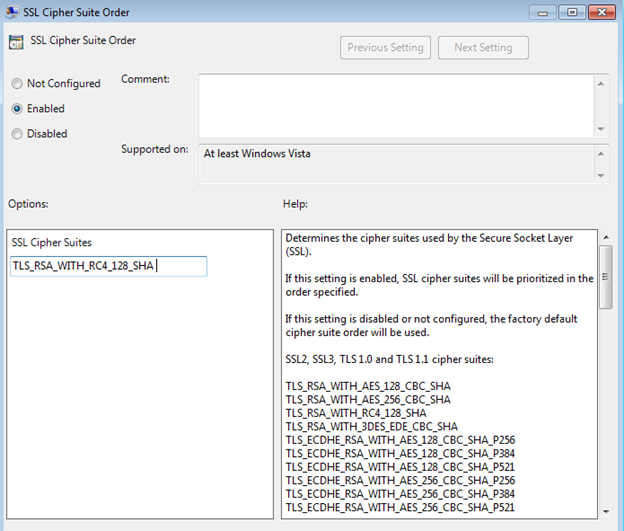Minimize the SSL Cipher Suite Order window
Viewport: 624px width, 531px height.
545,12
